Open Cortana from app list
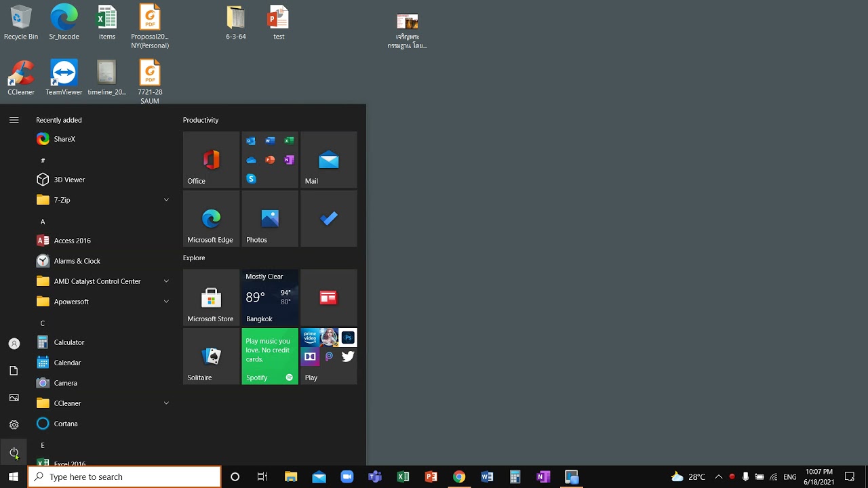This screenshot has width=868, height=488. (x=103, y=424)
